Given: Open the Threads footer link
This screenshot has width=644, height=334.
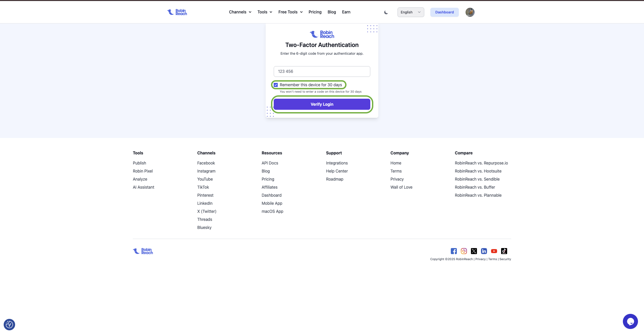Looking at the screenshot, I should click(x=205, y=220).
